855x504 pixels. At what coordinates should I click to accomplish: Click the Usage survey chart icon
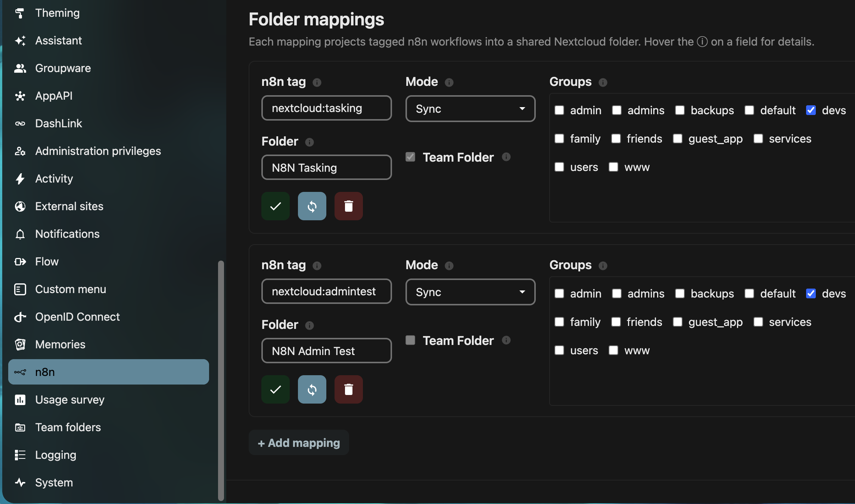click(x=20, y=400)
